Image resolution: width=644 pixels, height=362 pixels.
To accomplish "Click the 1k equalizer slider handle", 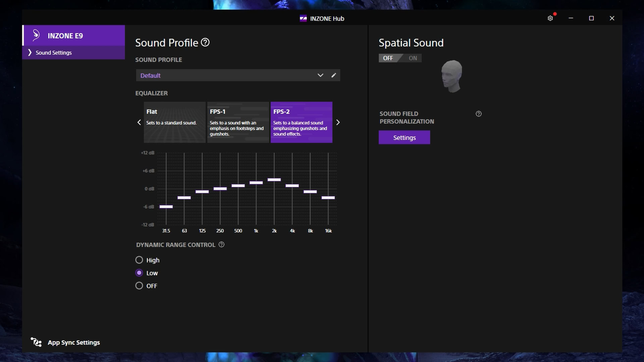I will [x=256, y=183].
